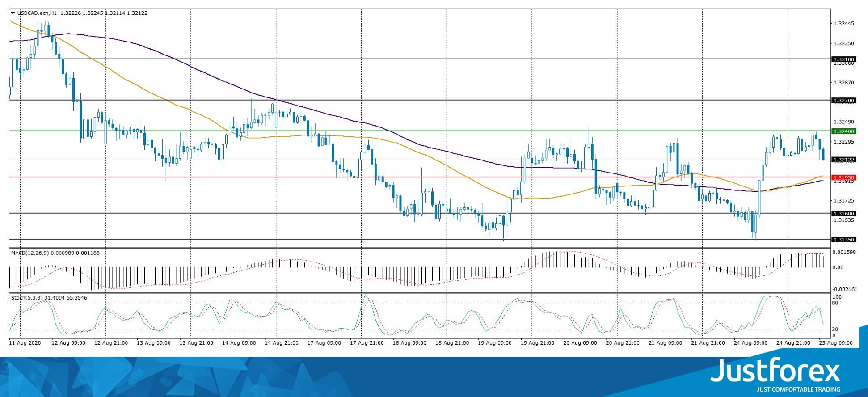
Task: Click the 1.31725 value on price axis
Action: click(844, 200)
